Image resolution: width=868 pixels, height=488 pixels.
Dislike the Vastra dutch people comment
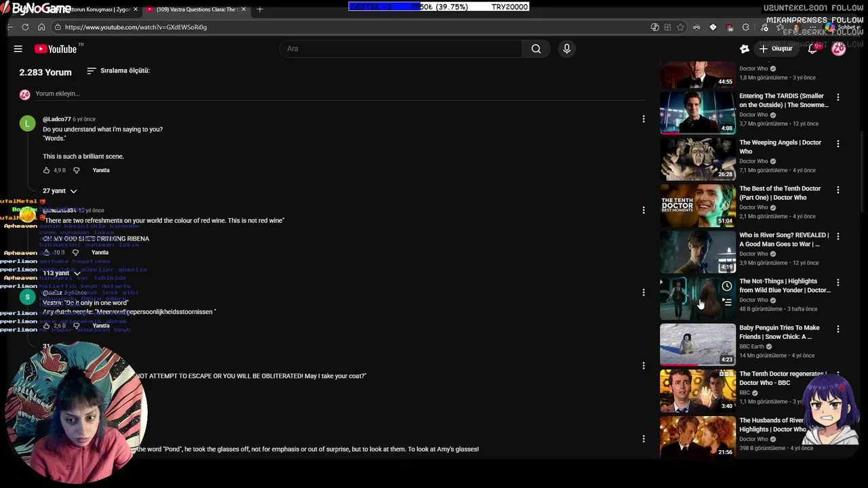click(76, 326)
